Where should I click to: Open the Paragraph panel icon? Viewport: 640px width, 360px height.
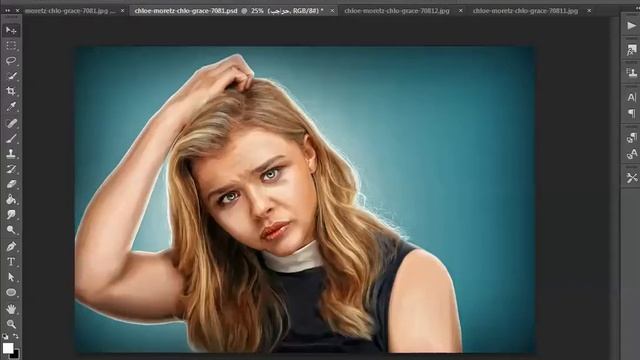631,113
